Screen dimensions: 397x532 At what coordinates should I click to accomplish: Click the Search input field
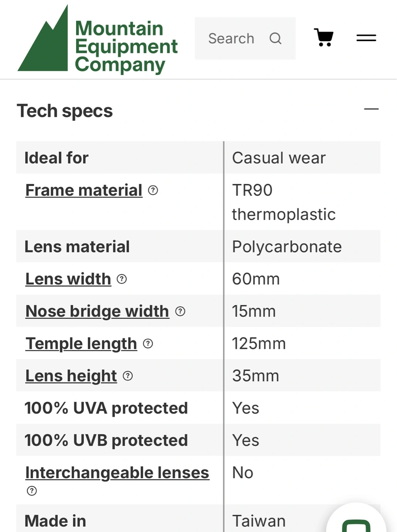coord(231,38)
